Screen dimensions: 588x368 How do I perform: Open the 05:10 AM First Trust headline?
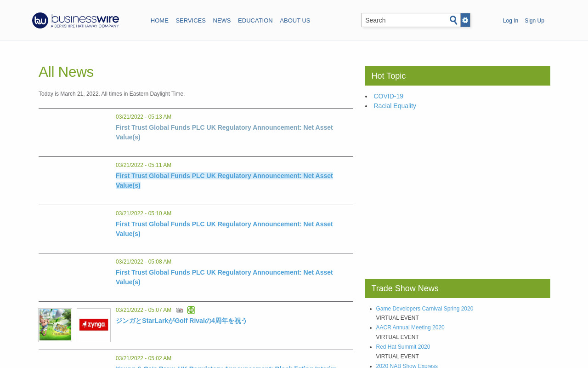click(x=224, y=229)
